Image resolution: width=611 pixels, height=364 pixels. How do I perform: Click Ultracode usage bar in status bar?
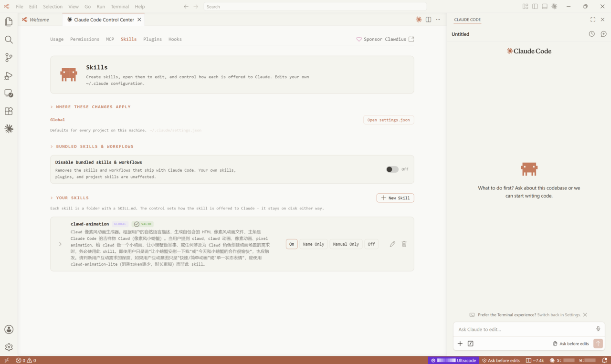coord(453,360)
